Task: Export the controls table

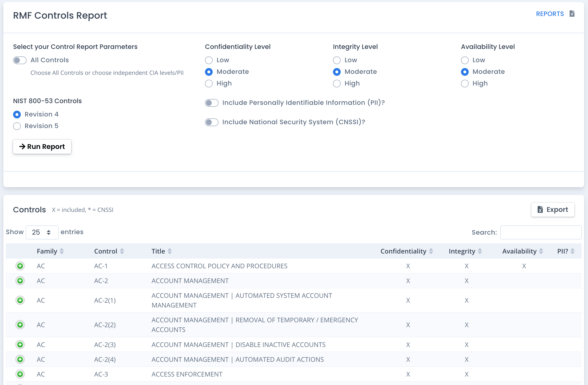Action: pos(553,210)
